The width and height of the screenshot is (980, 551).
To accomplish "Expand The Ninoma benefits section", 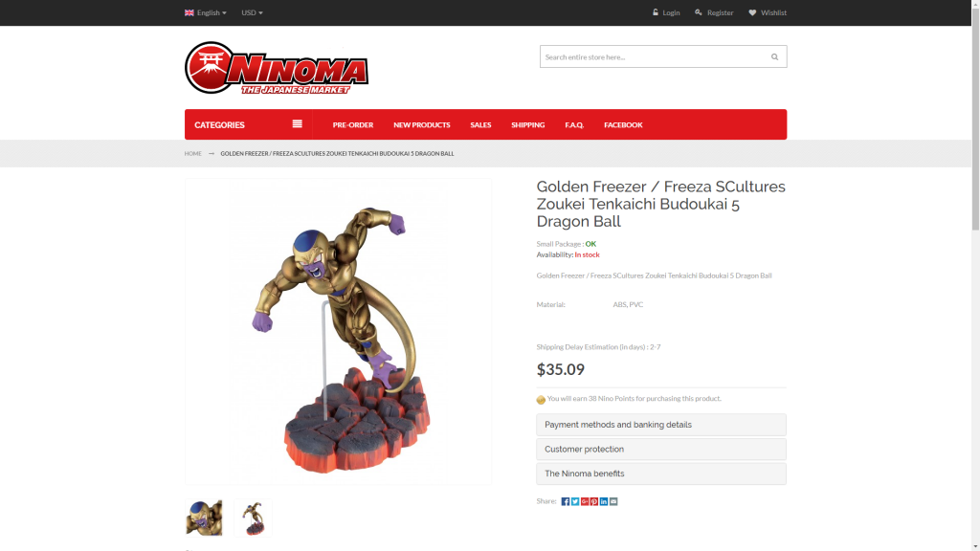I will (x=661, y=474).
